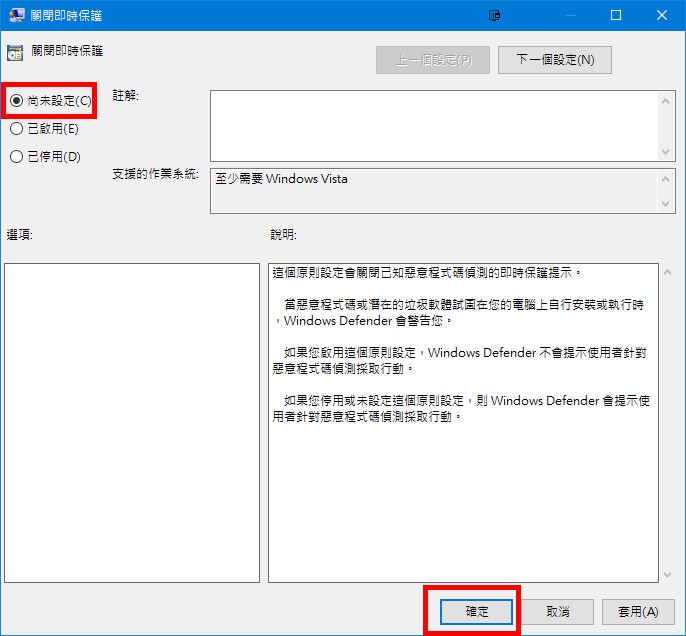Click the 下一個設定(N) button
This screenshot has width=686, height=636.
point(555,60)
